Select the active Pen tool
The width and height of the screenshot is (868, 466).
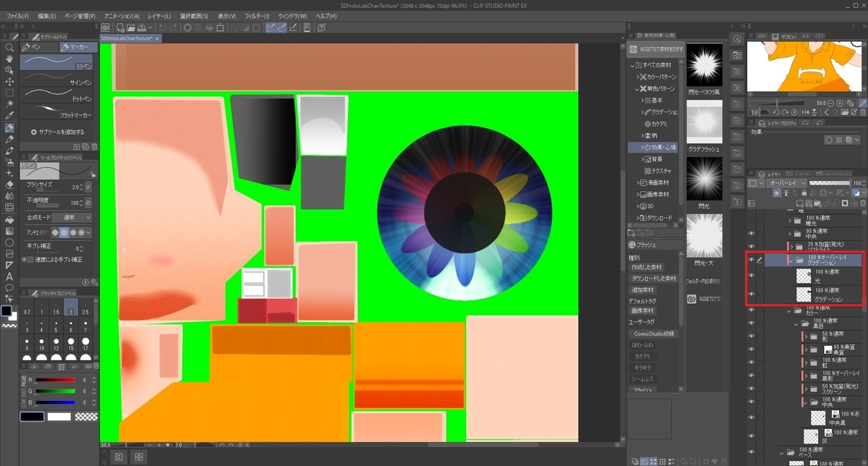point(9,128)
